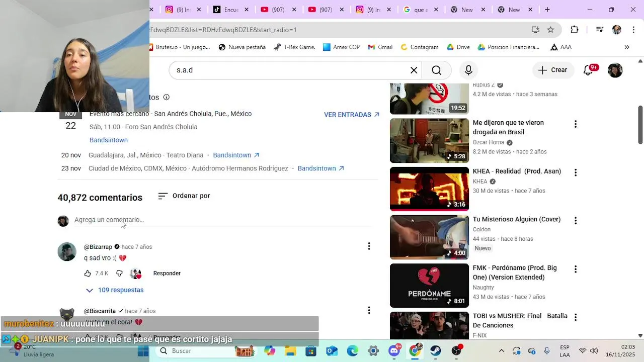
Task: Close the Google 'que e' tab
Action: (x=436, y=10)
